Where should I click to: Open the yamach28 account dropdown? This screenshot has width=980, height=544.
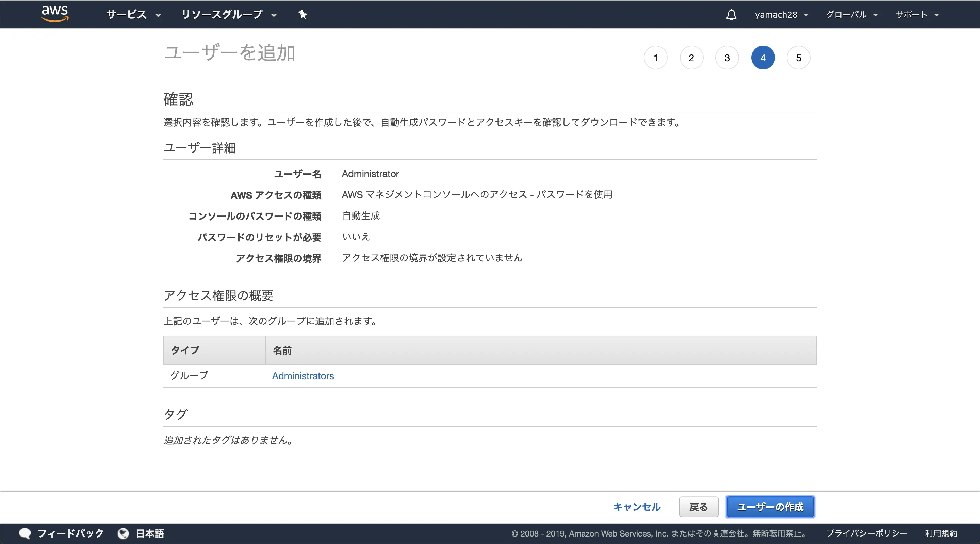point(781,14)
